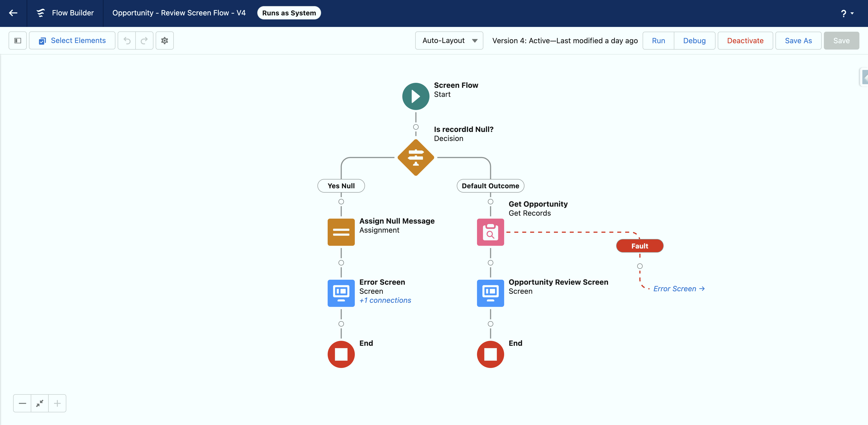Viewport: 868px width, 425px height.
Task: Click the redo arrow icon
Action: point(144,41)
